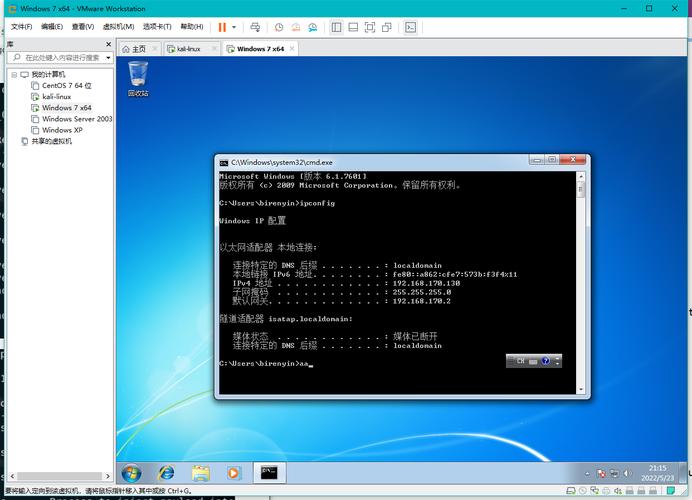Click the pause virtual machine button
Image resolution: width=692 pixels, height=500 pixels.
click(221, 27)
